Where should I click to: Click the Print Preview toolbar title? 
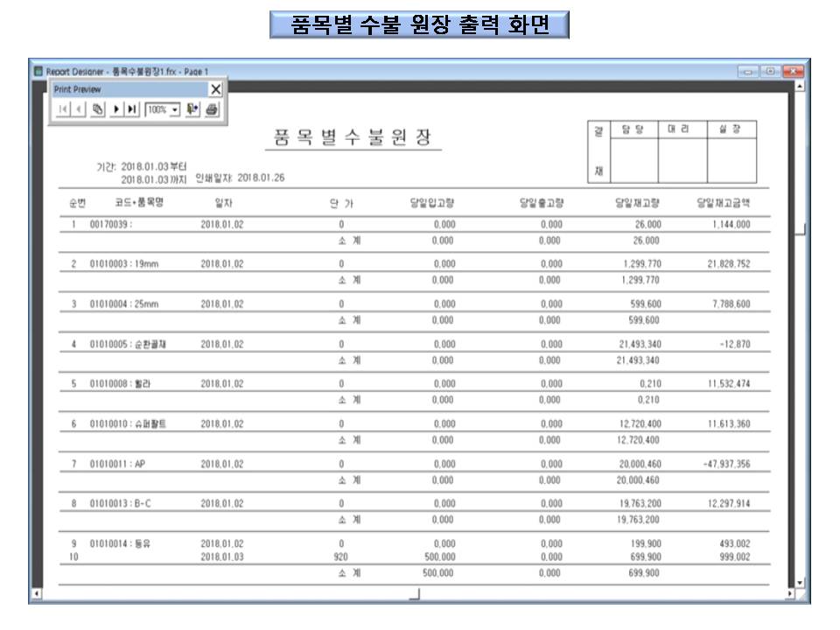point(77,89)
